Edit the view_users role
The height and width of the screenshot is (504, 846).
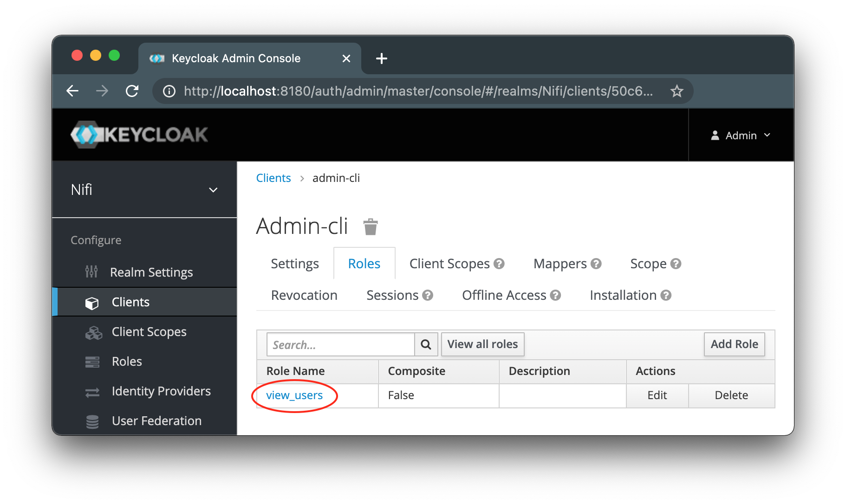point(657,395)
